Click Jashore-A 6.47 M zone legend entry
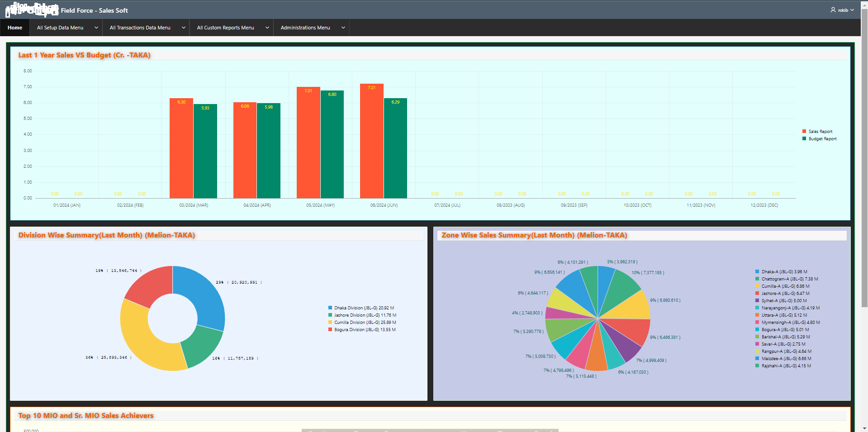The width and height of the screenshot is (868, 432). pyautogui.click(x=783, y=294)
